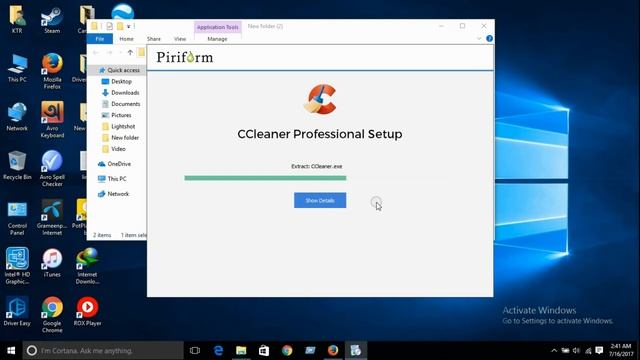Open the View ribbon tab
The height and width of the screenshot is (360, 640).
coord(180,39)
